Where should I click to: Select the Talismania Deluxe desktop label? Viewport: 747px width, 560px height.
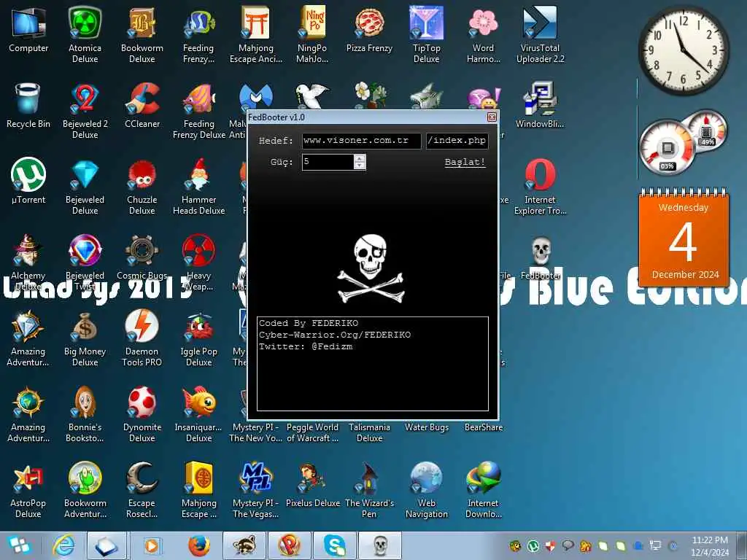[x=369, y=432]
